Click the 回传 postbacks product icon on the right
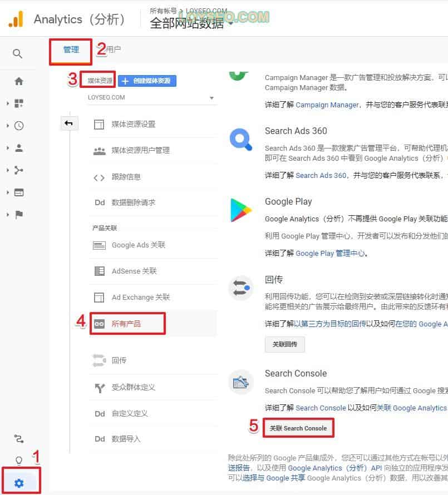This screenshot has height=495, width=448. click(x=241, y=288)
